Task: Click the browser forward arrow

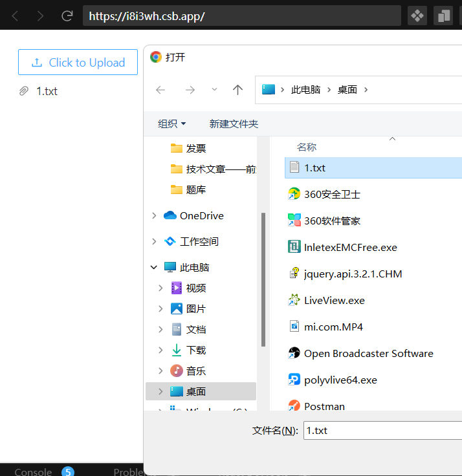Action: (x=40, y=16)
